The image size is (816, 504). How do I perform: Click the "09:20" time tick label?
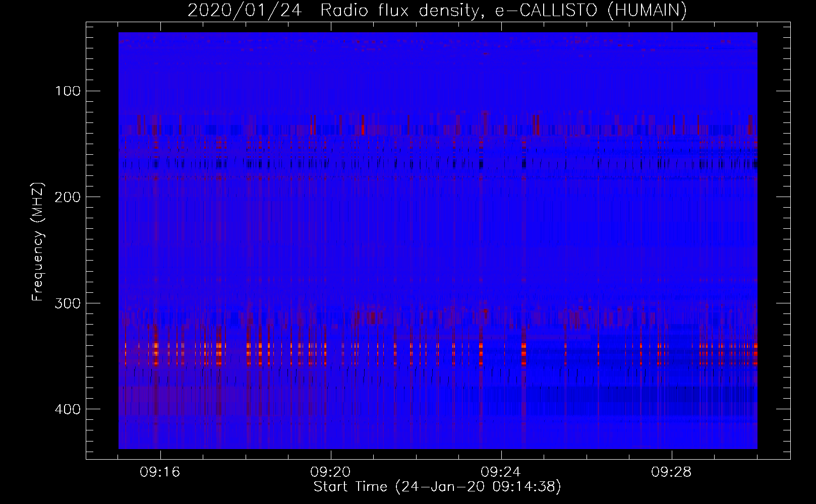331,472
